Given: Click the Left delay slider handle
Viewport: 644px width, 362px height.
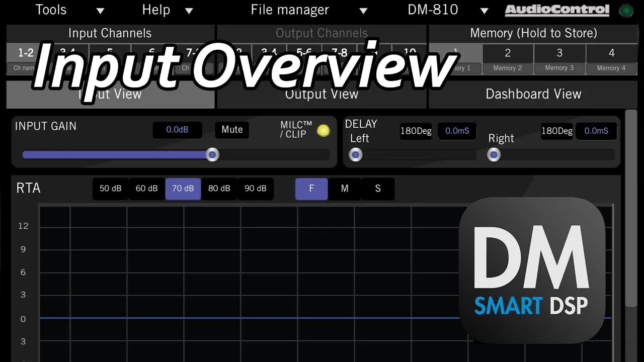Looking at the screenshot, I should pyautogui.click(x=356, y=155).
